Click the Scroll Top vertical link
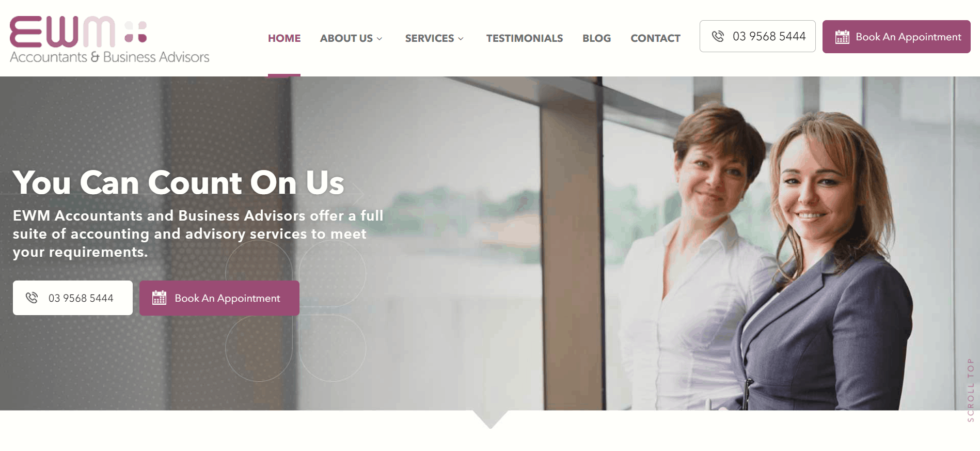Image resolution: width=980 pixels, height=451 pixels. click(x=971, y=390)
